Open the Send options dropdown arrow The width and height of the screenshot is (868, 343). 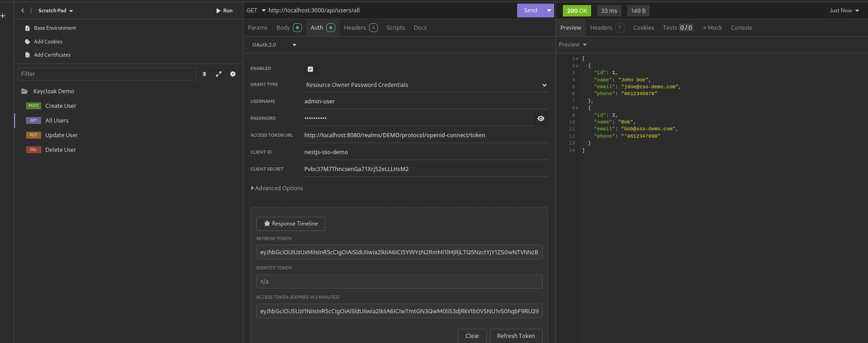pyautogui.click(x=549, y=11)
